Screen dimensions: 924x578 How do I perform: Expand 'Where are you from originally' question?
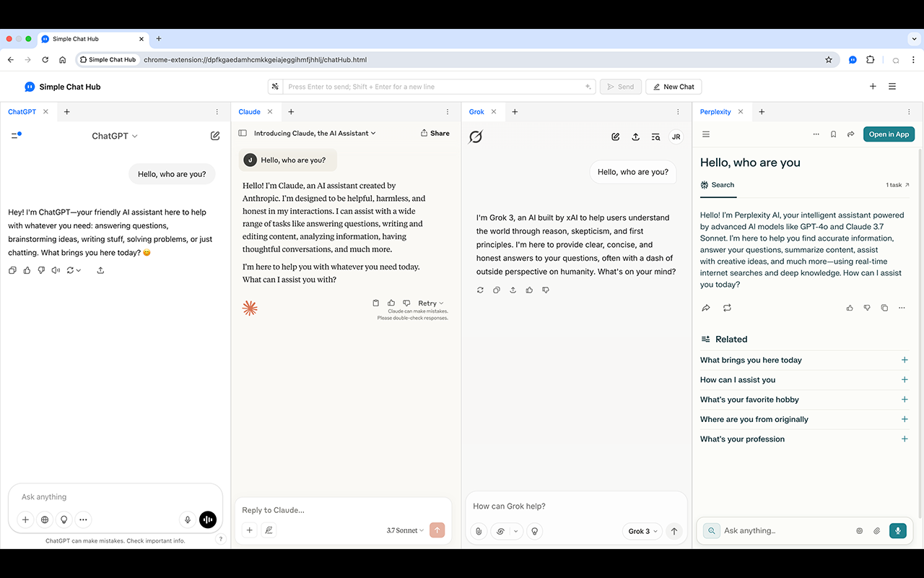tap(905, 419)
